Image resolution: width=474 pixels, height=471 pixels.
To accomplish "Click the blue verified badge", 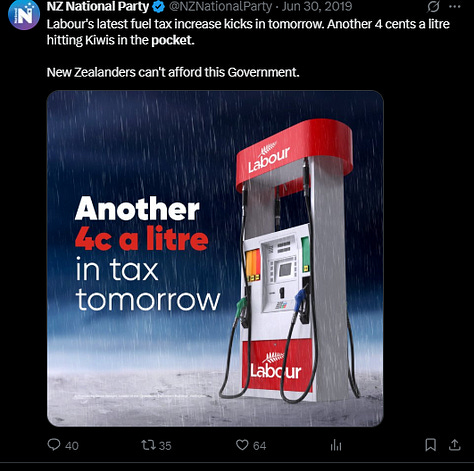I will (158, 7).
